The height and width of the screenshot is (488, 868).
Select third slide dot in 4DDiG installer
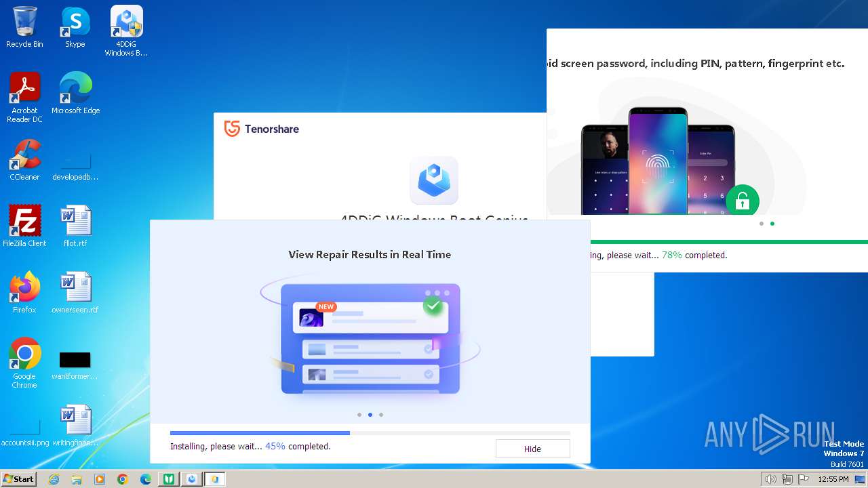tap(381, 415)
